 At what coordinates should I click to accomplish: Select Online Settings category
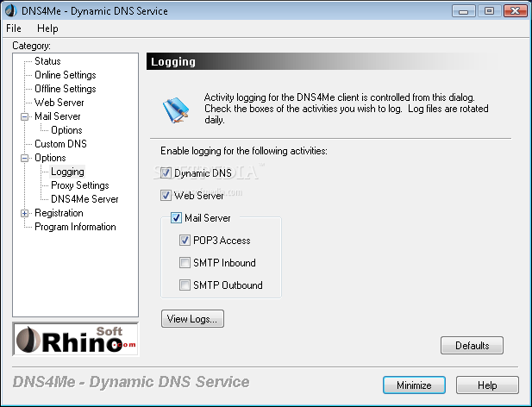pos(66,75)
